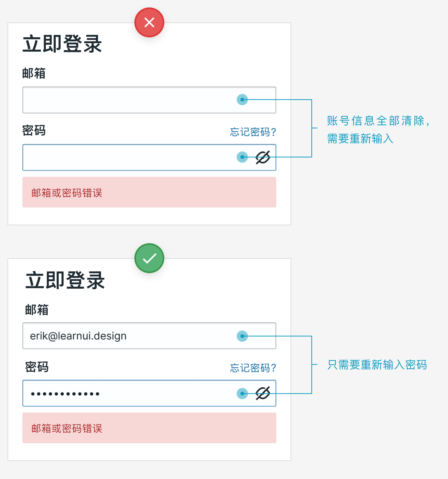
Task: Click the top 立即登录 heading
Action: (x=62, y=44)
